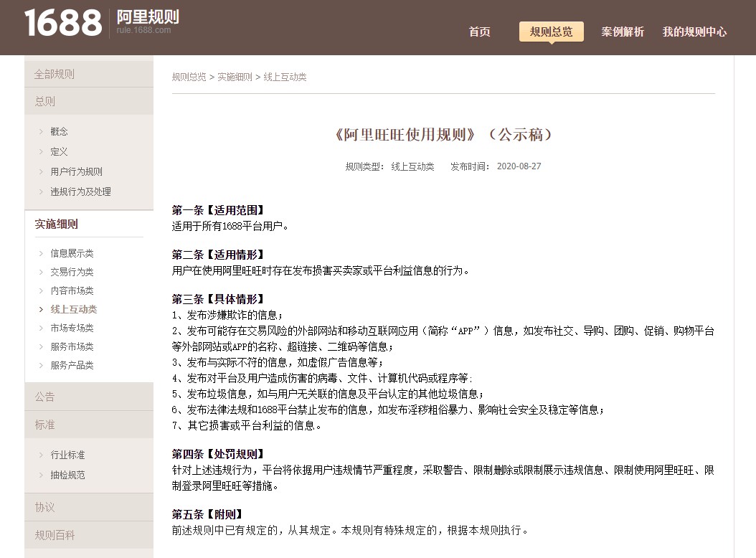Screen dimensions: 756x558
Task: Click the heading 第三条【具体情形】
Action: pos(219,299)
